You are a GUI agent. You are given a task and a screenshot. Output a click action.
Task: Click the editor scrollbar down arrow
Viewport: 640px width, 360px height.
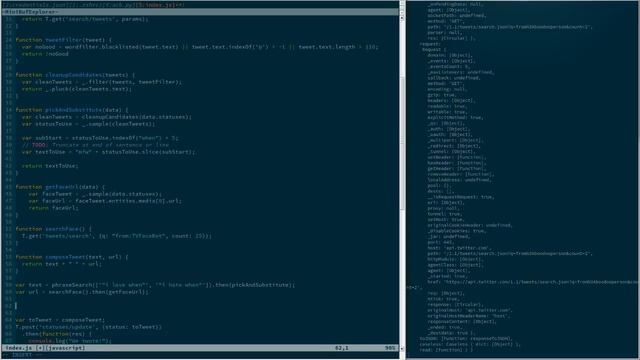click(x=402, y=349)
